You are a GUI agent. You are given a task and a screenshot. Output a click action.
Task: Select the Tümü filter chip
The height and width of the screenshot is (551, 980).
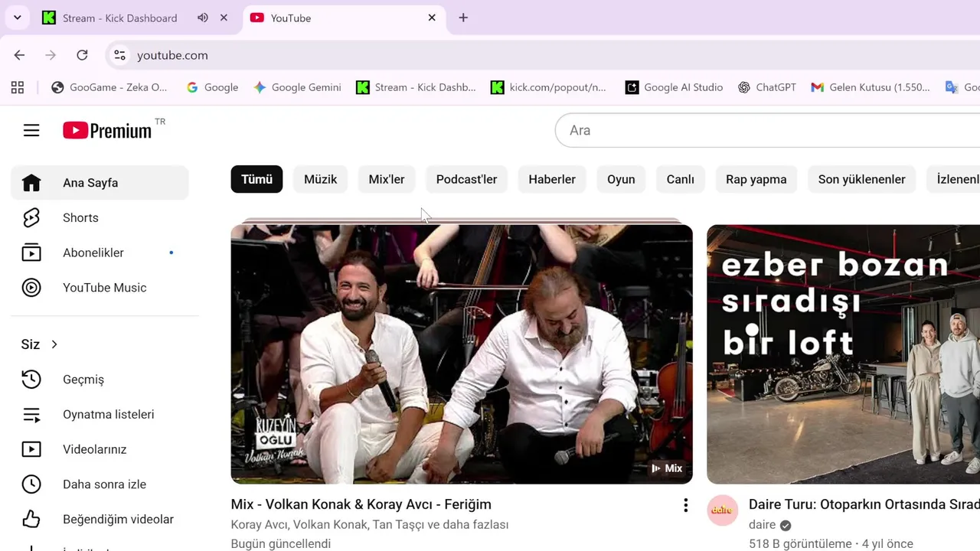[x=256, y=179]
